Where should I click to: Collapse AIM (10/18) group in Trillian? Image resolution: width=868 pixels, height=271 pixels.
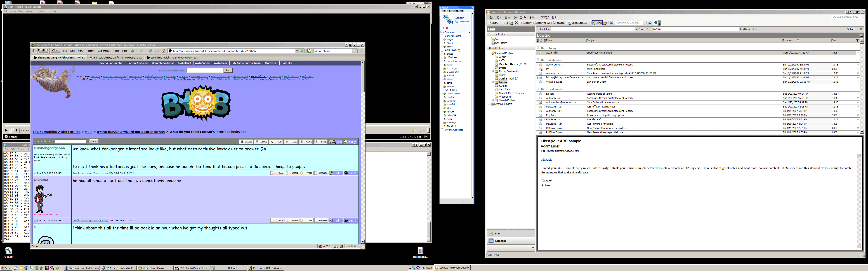tap(442, 50)
